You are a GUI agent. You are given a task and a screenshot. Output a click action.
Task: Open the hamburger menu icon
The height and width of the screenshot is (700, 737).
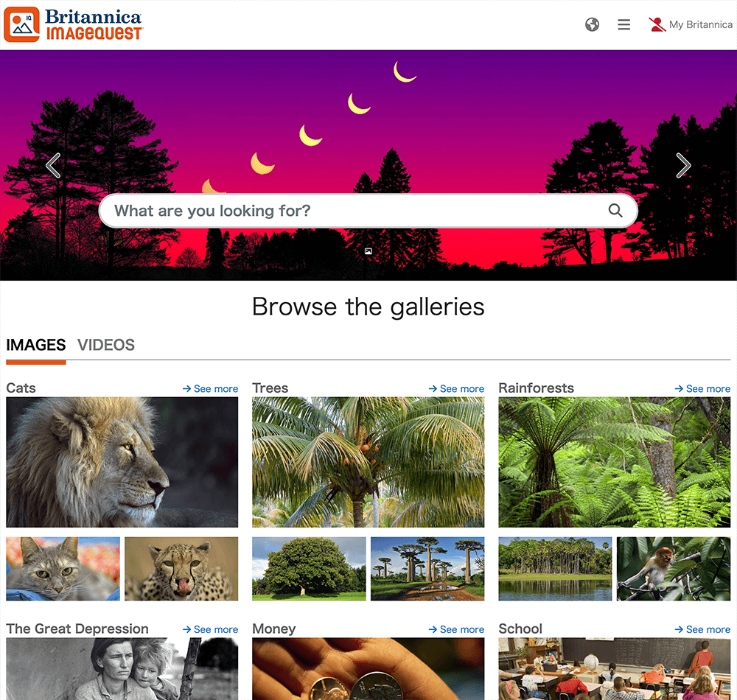(624, 24)
